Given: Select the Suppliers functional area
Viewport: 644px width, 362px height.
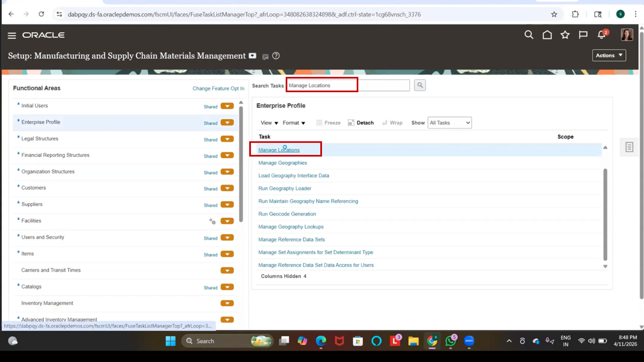Looking at the screenshot, I should 32,204.
